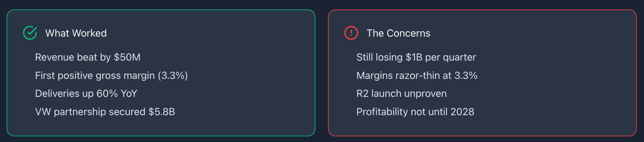Click the $50M amount in revenue line
The image size is (644, 142).
(x=127, y=57)
